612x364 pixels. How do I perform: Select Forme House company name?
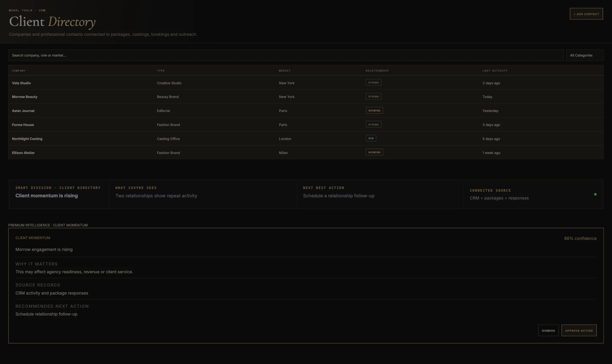[x=23, y=125]
